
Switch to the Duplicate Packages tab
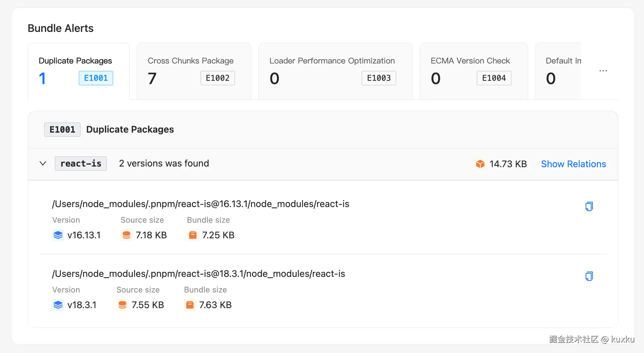tap(78, 71)
